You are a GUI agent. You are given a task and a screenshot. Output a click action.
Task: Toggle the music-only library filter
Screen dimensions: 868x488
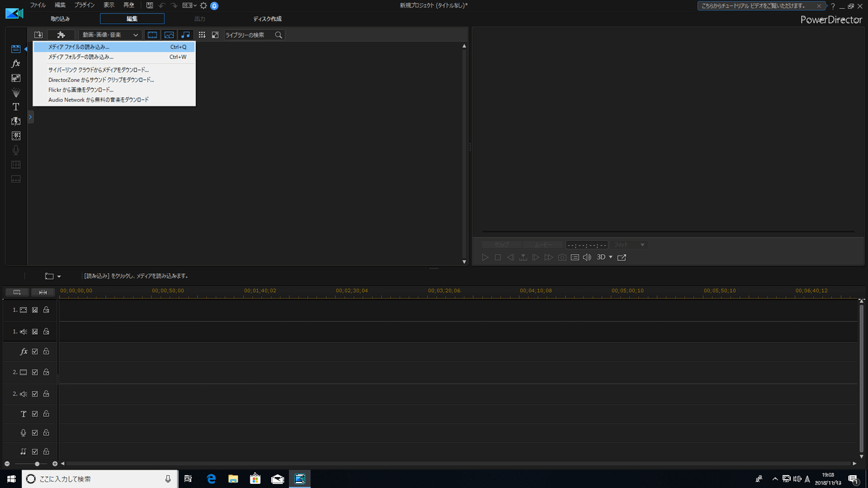186,35
